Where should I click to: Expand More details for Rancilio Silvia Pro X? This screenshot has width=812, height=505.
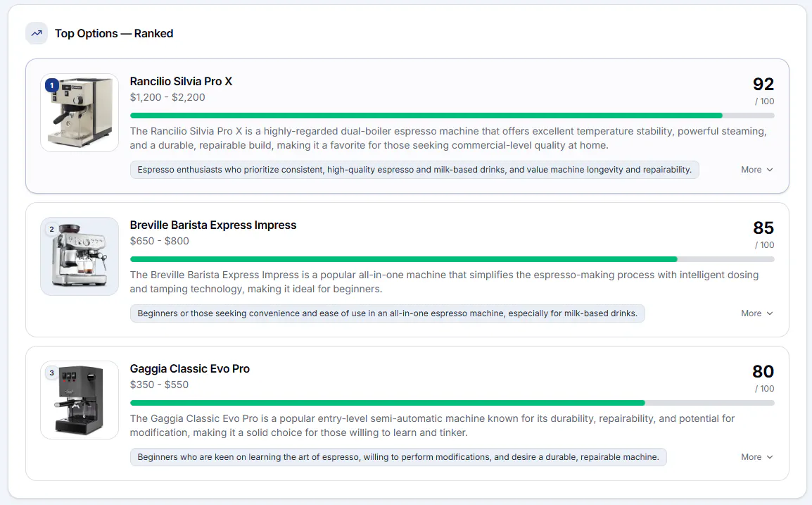[x=756, y=170]
